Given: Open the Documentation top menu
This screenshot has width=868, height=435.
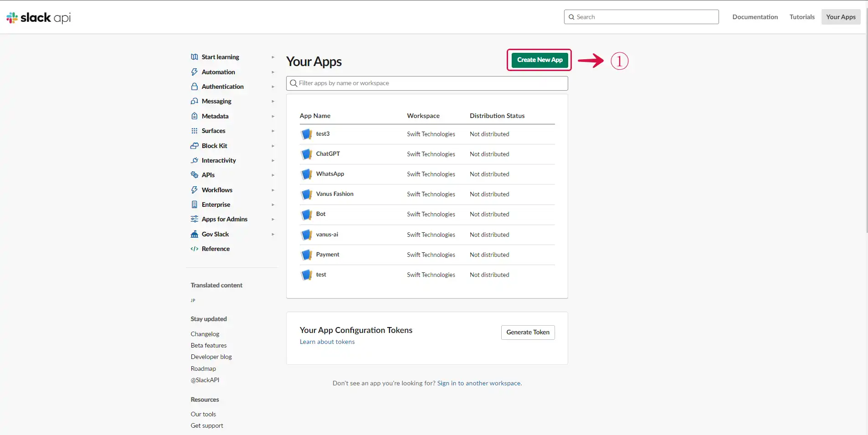Looking at the screenshot, I should pos(755,17).
